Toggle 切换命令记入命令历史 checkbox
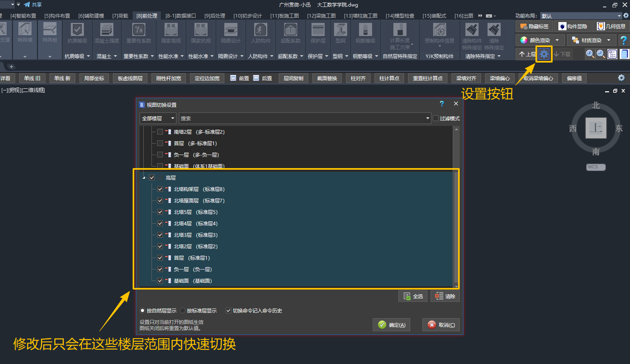 228,310
